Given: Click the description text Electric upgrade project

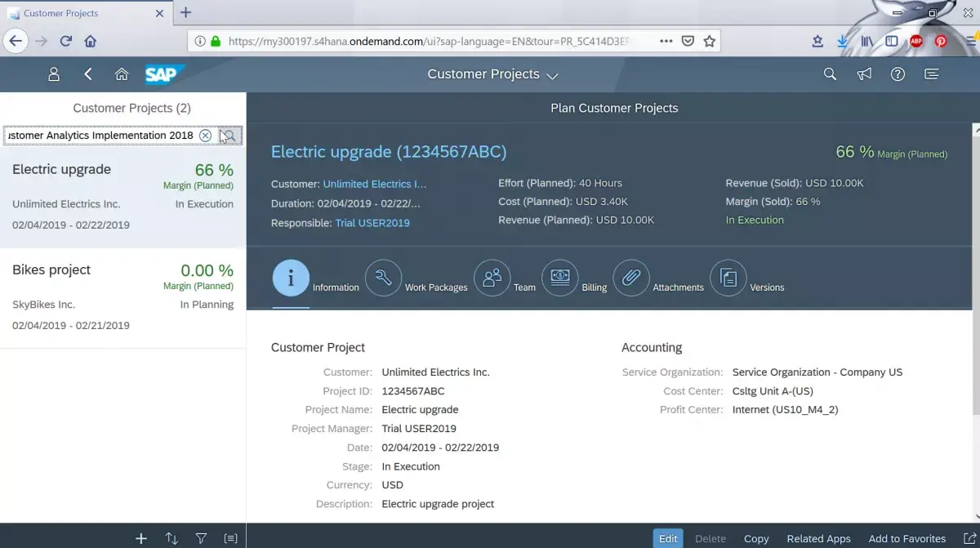Looking at the screenshot, I should [438, 504].
